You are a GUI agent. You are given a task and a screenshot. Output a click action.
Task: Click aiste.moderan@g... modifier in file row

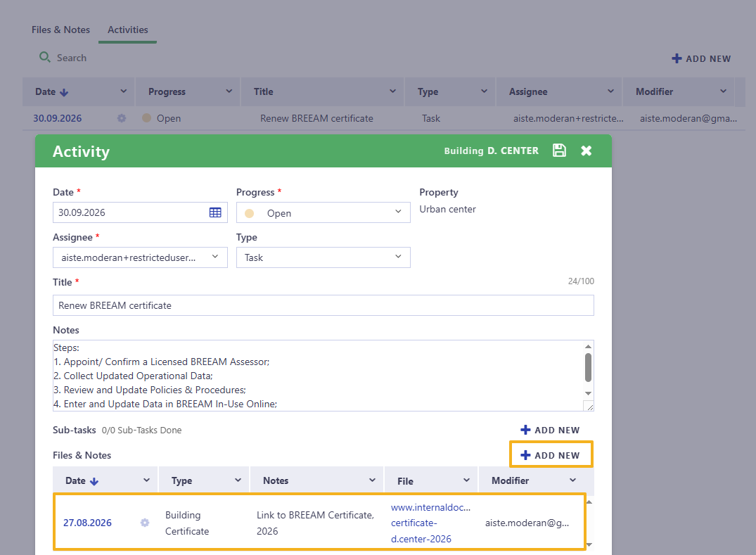point(527,523)
